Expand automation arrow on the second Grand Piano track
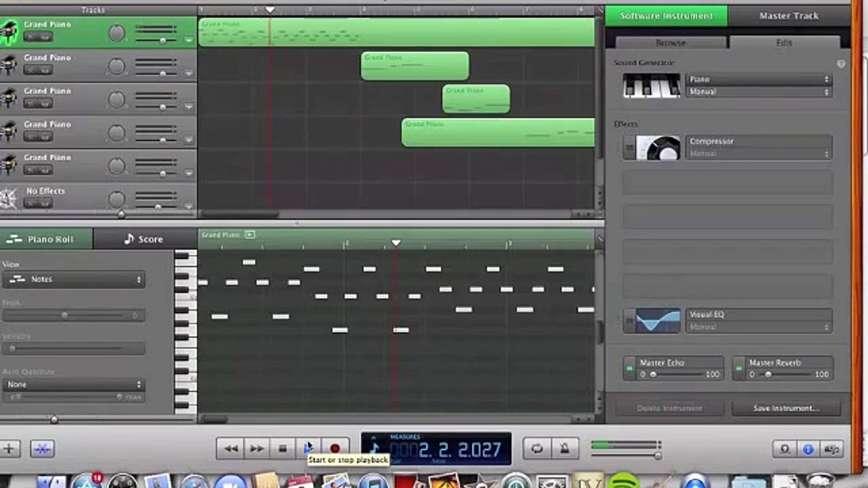 [x=189, y=73]
